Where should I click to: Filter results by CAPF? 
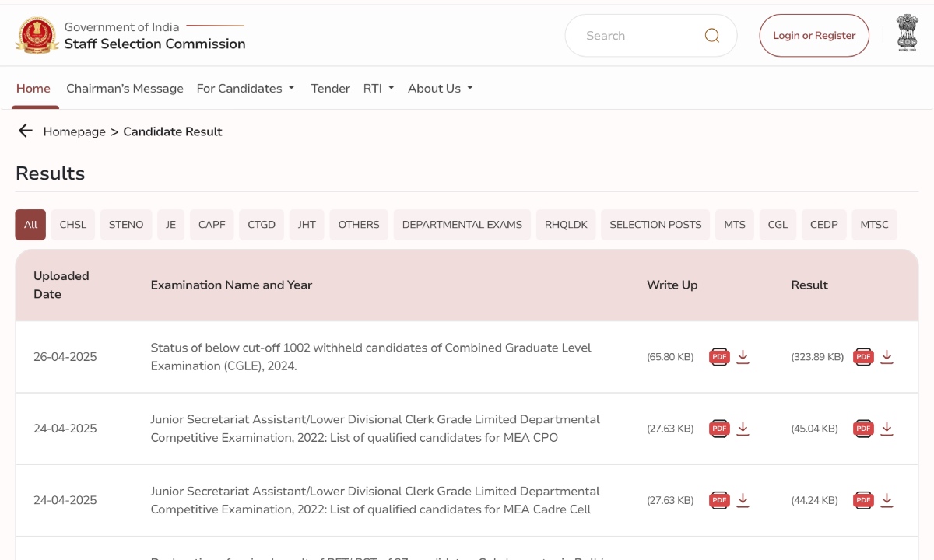212,224
